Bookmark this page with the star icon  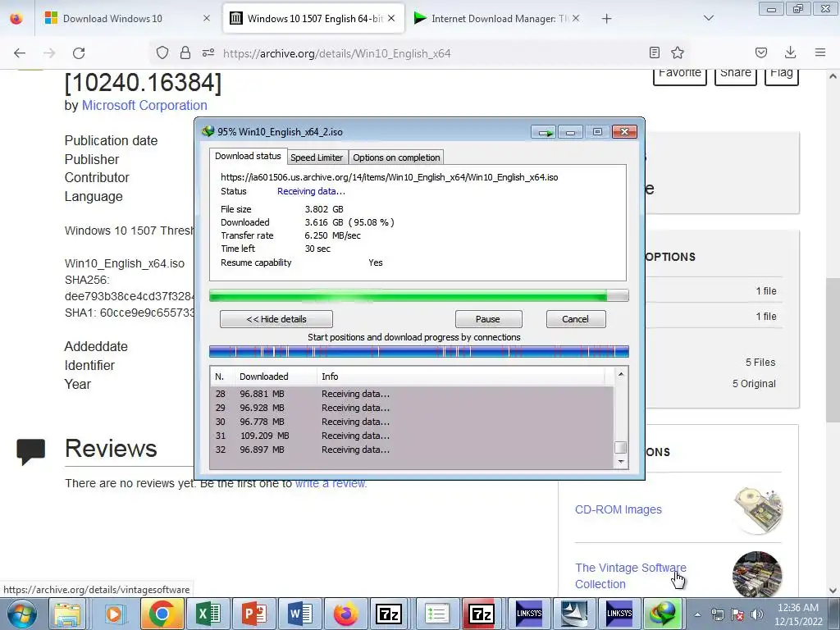pos(678,52)
